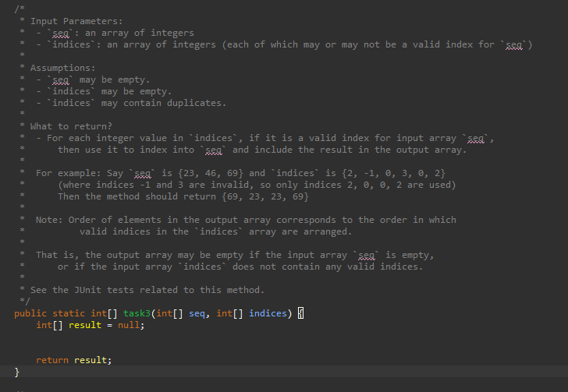Viewport: 568px width, 392px height.
Task: Click the 'Assumptions:' comment heading
Action: click(62, 68)
